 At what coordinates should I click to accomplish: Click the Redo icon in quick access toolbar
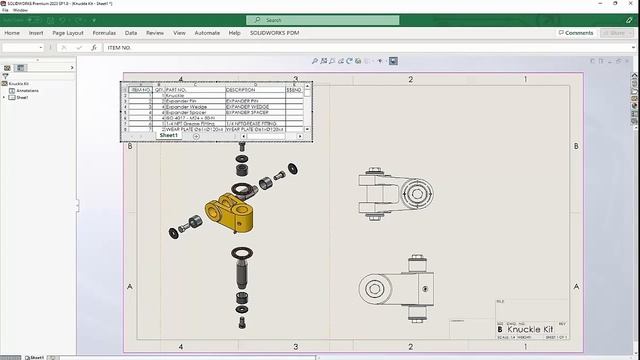78,20
